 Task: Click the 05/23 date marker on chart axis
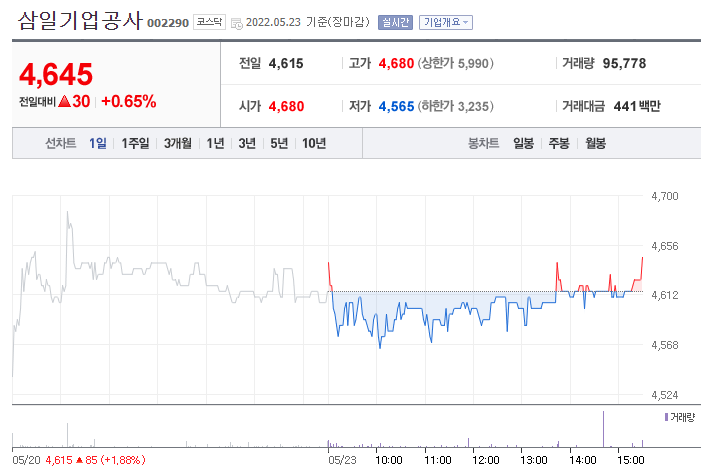coord(342,460)
